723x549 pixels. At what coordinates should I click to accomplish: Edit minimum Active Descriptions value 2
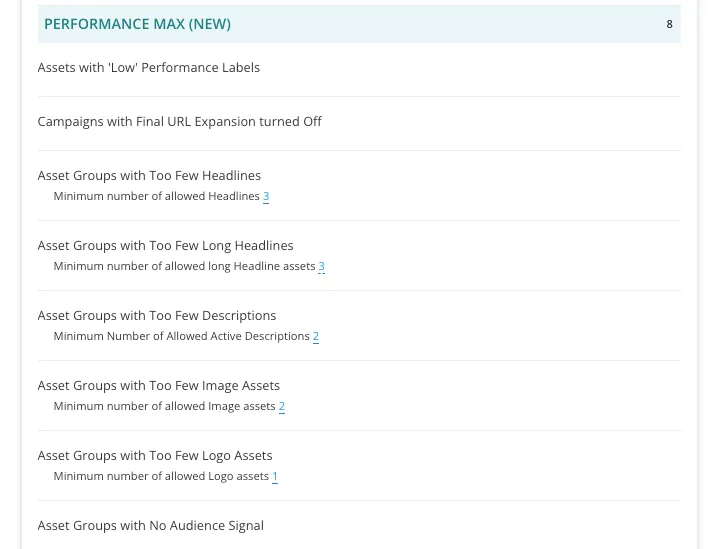pyautogui.click(x=316, y=336)
